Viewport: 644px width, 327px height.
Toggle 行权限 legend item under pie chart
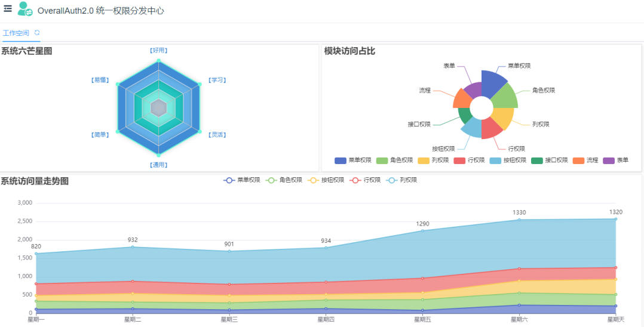(x=470, y=161)
